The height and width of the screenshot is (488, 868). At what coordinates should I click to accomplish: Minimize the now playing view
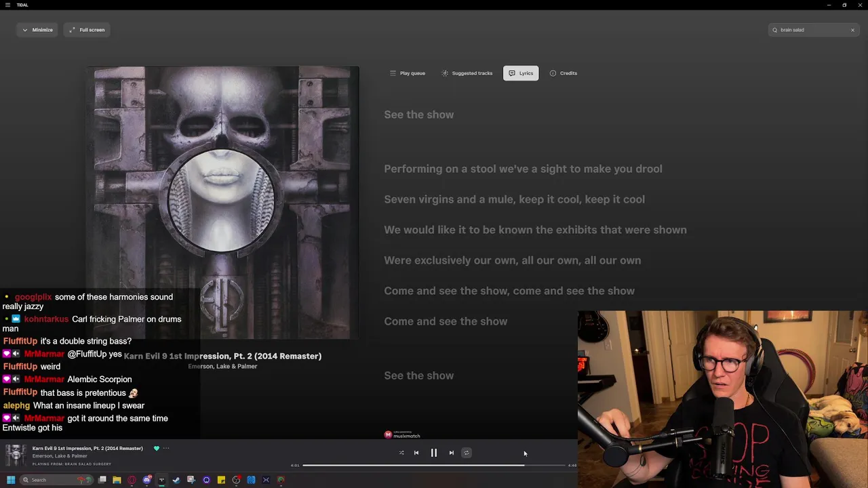pyautogui.click(x=37, y=30)
